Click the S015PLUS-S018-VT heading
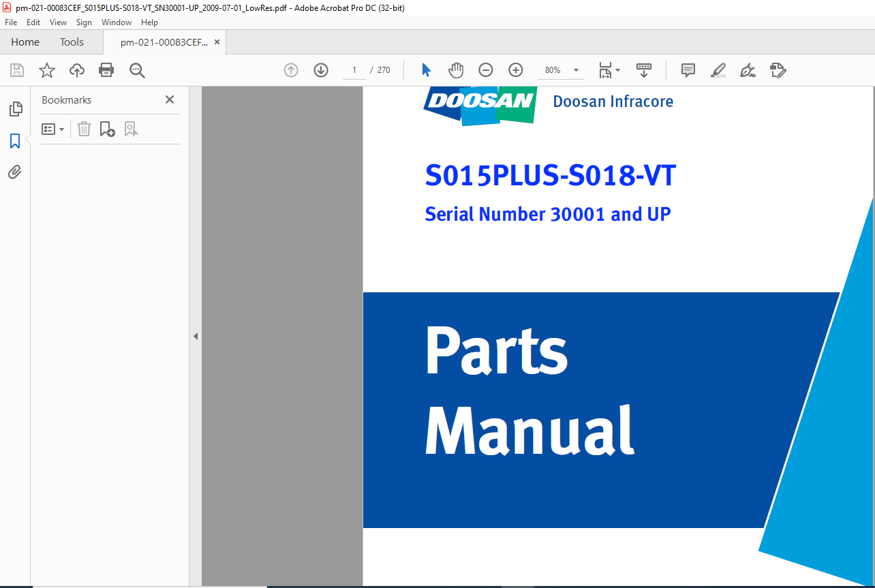 pyautogui.click(x=551, y=176)
